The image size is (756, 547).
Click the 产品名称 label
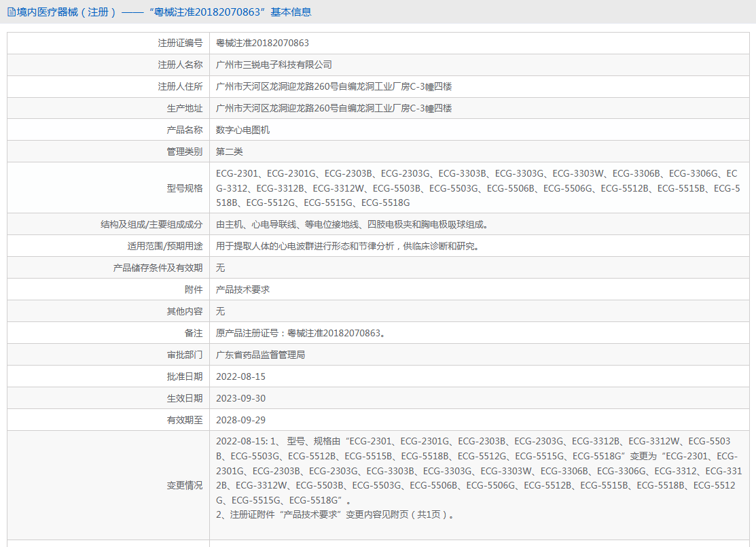[x=185, y=130]
